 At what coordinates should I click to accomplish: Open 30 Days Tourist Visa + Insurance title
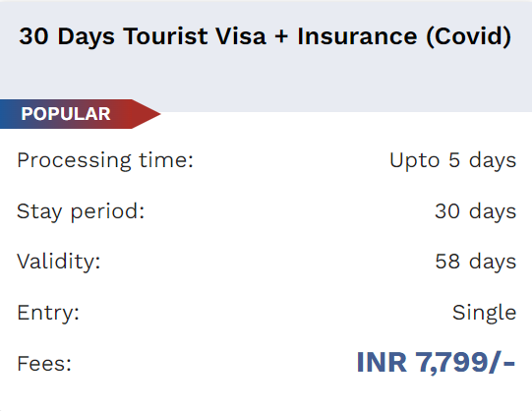point(265,36)
